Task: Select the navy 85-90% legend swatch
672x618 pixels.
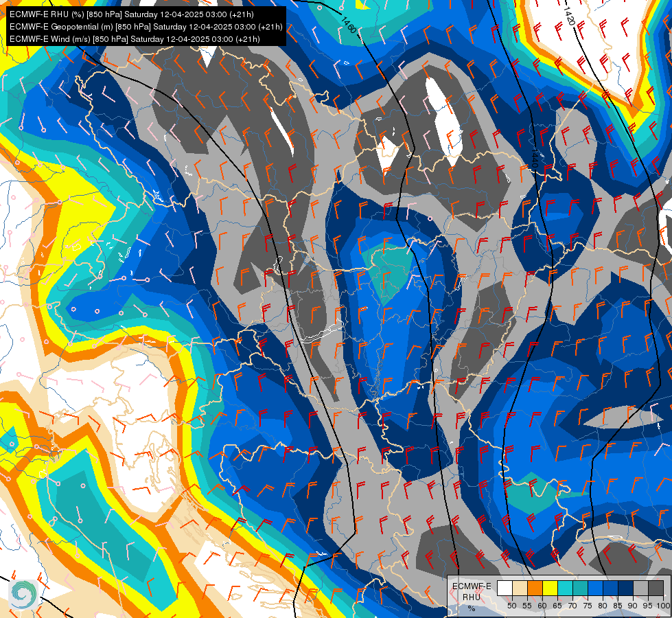Action: pyautogui.click(x=626, y=588)
